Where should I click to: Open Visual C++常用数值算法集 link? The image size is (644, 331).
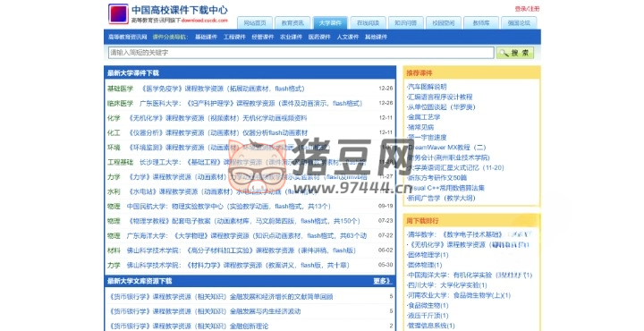tap(445, 188)
